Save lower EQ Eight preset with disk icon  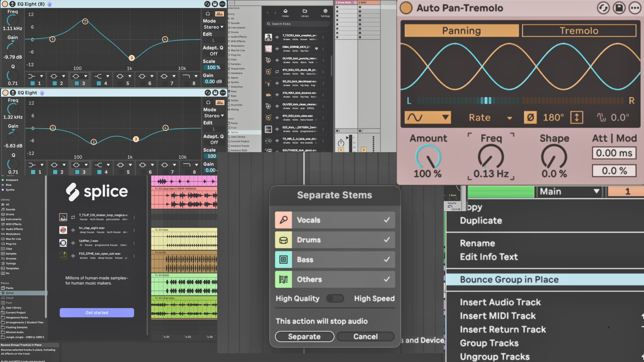pos(215,93)
